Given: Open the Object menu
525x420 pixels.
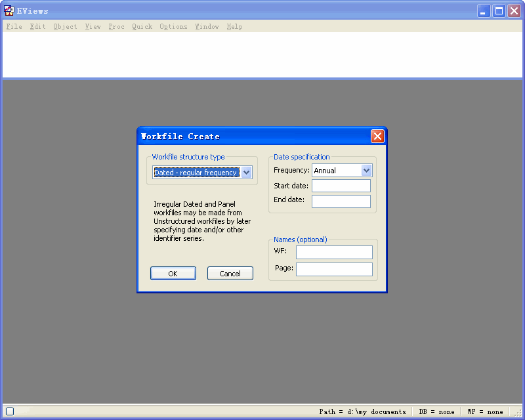Looking at the screenshot, I should pos(65,26).
